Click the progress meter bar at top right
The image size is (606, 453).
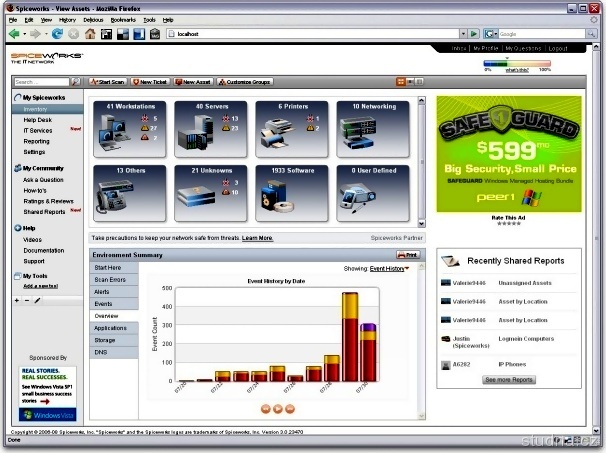point(517,63)
